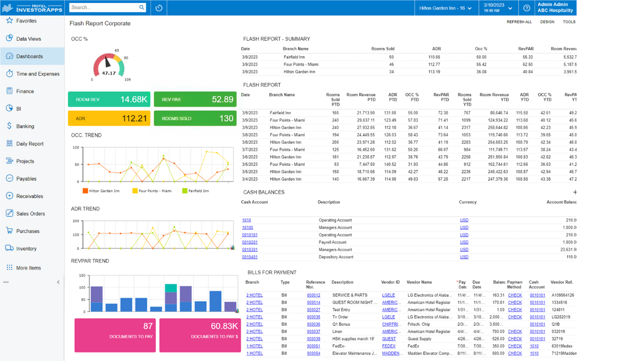Open the 1 HOTEL branch link for FedEx-
644x362 pixels.
254,346
